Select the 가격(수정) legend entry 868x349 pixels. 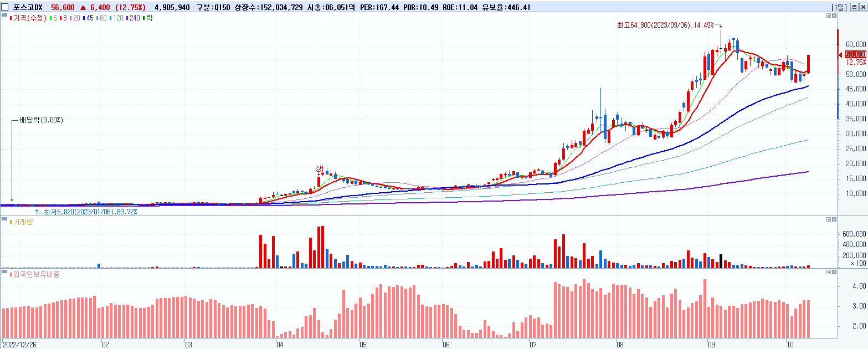coord(29,18)
